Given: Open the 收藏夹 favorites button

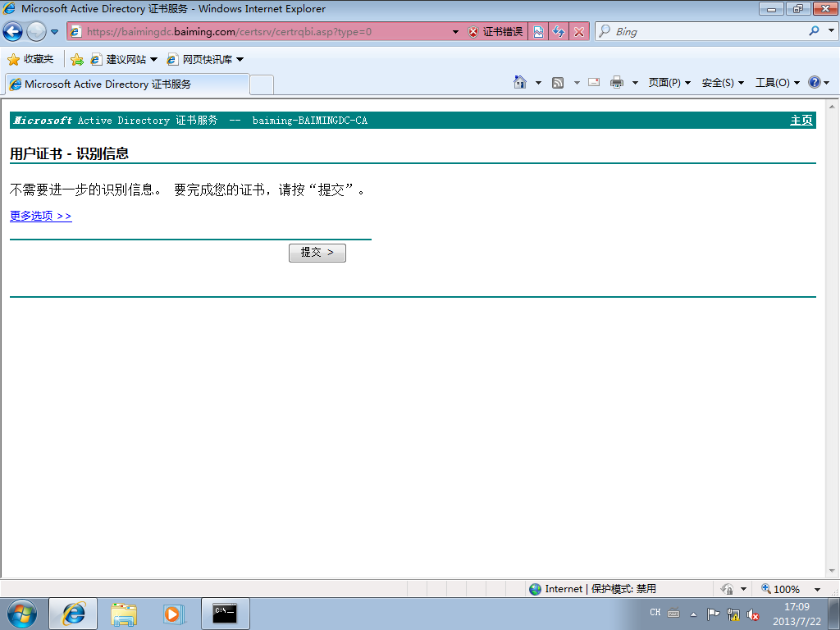Looking at the screenshot, I should click(x=30, y=59).
